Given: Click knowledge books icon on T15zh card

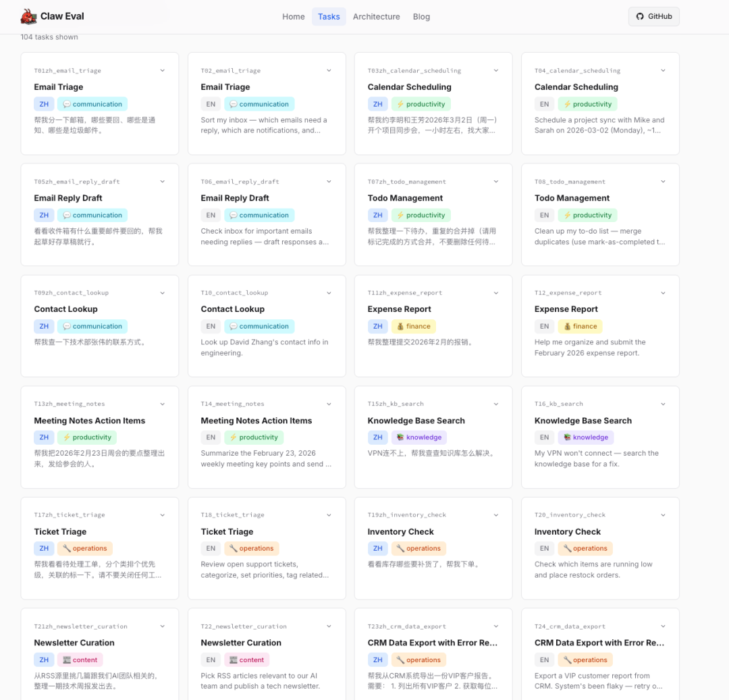Looking at the screenshot, I should (x=400, y=437).
